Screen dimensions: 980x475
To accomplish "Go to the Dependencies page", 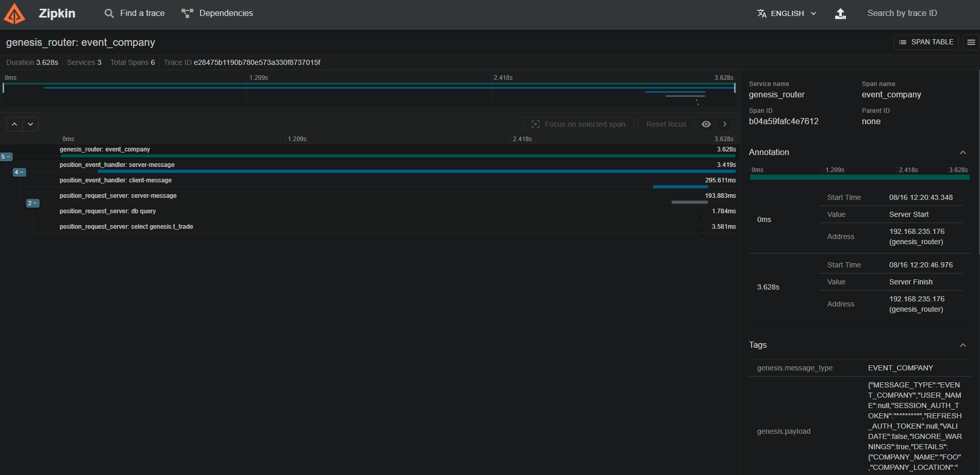I will (x=218, y=13).
